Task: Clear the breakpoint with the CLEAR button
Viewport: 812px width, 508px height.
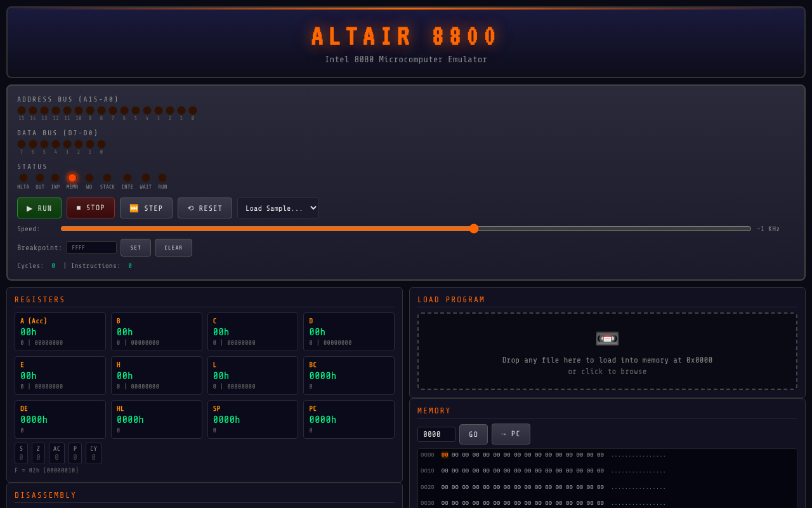Action: pyautogui.click(x=173, y=248)
